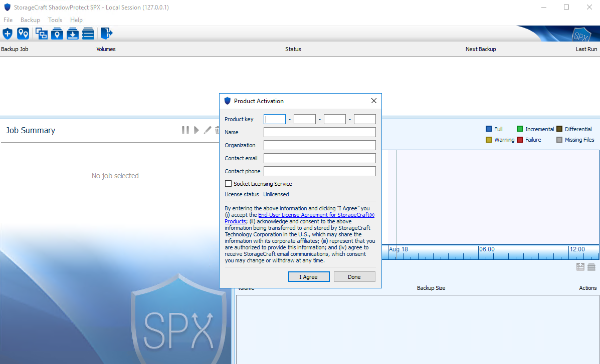This screenshot has height=364, width=600.
Task: Select the Restore download toolbar icon
Action: click(x=73, y=34)
